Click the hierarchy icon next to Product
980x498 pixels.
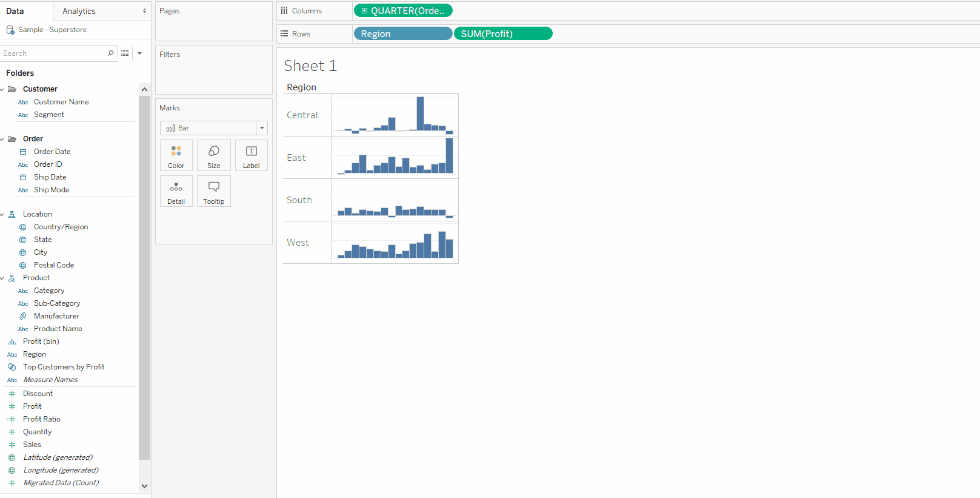tap(12, 278)
